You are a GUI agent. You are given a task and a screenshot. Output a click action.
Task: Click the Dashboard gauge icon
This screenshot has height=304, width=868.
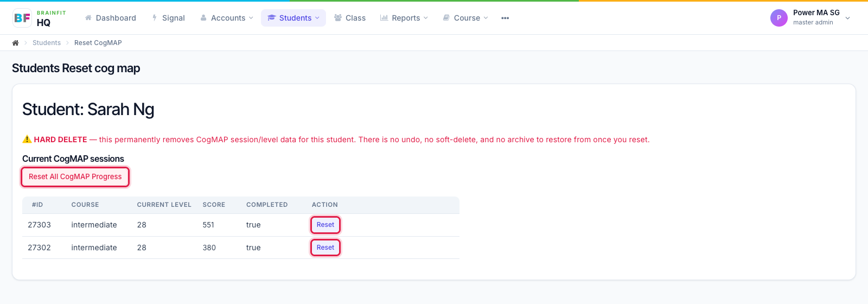pyautogui.click(x=88, y=18)
